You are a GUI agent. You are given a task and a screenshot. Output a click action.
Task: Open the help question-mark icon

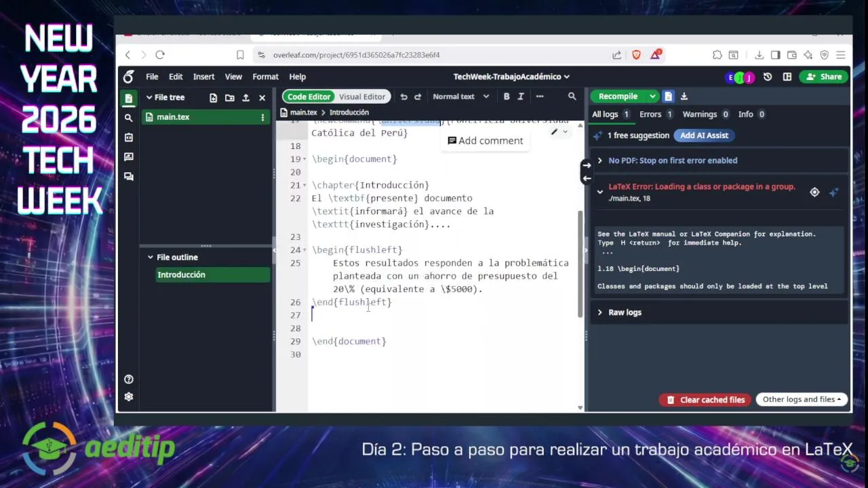(x=129, y=380)
